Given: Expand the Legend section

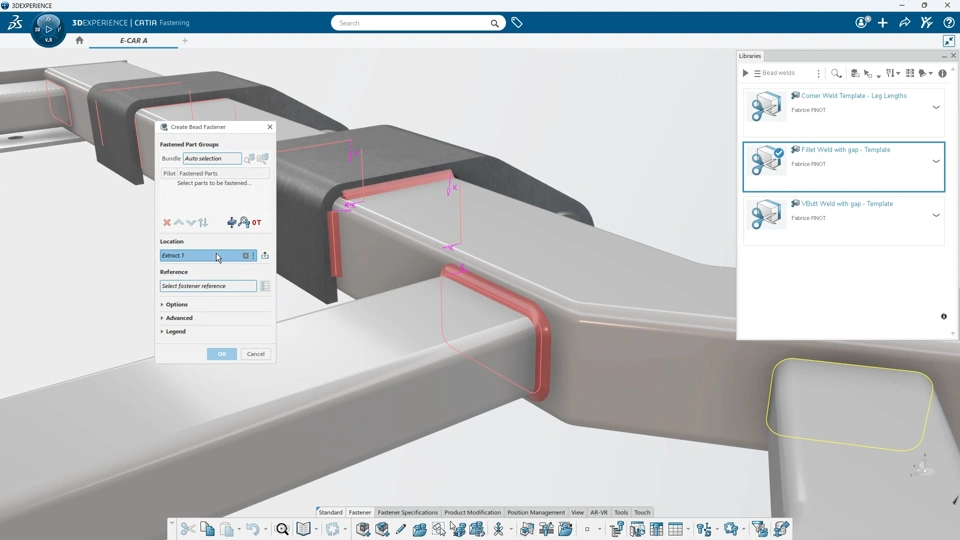Looking at the screenshot, I should pyautogui.click(x=173, y=331).
